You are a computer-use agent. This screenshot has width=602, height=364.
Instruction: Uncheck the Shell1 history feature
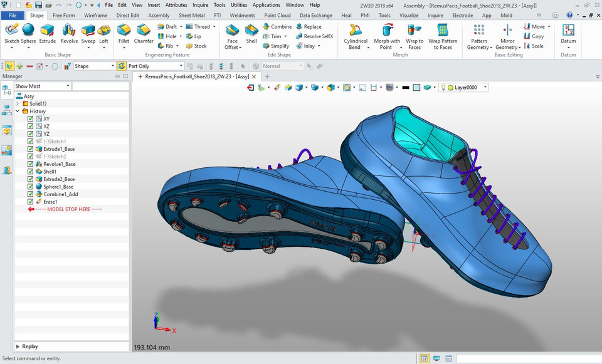30,172
